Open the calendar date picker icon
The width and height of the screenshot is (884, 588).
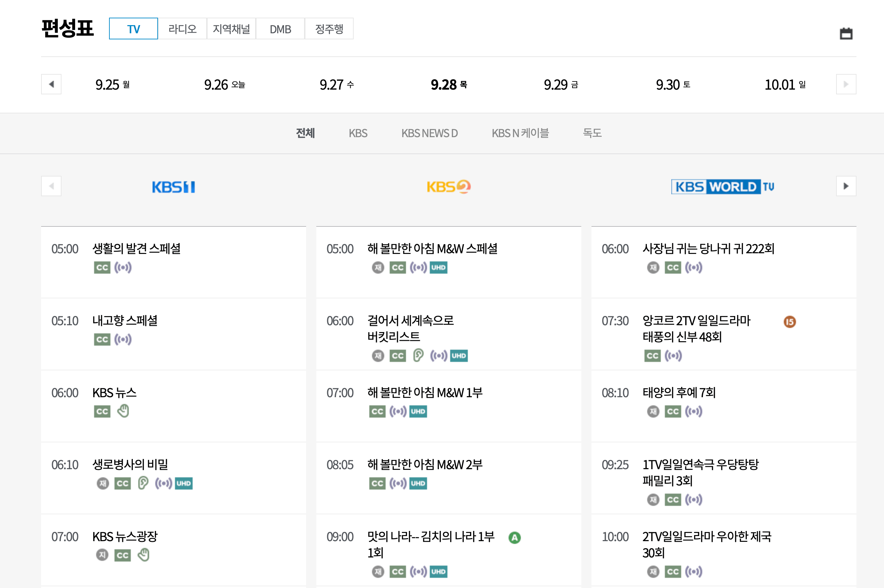[x=846, y=34]
